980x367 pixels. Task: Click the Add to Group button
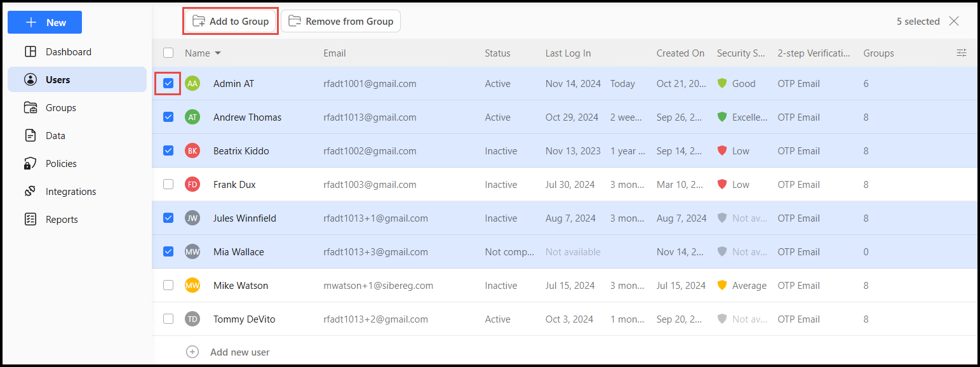point(230,21)
